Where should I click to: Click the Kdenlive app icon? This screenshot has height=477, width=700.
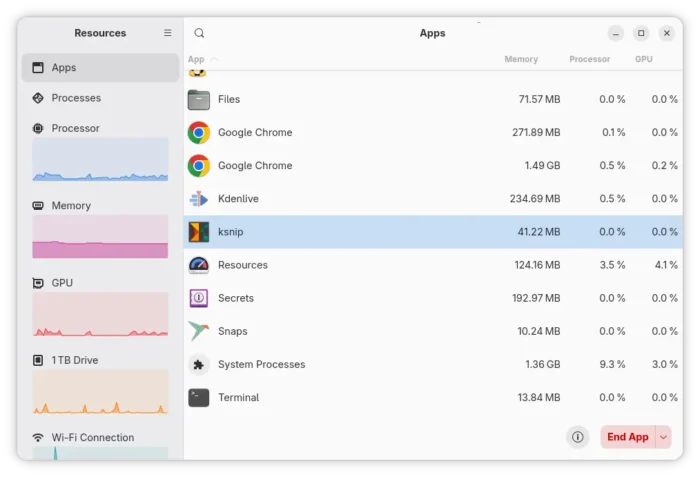(x=199, y=199)
